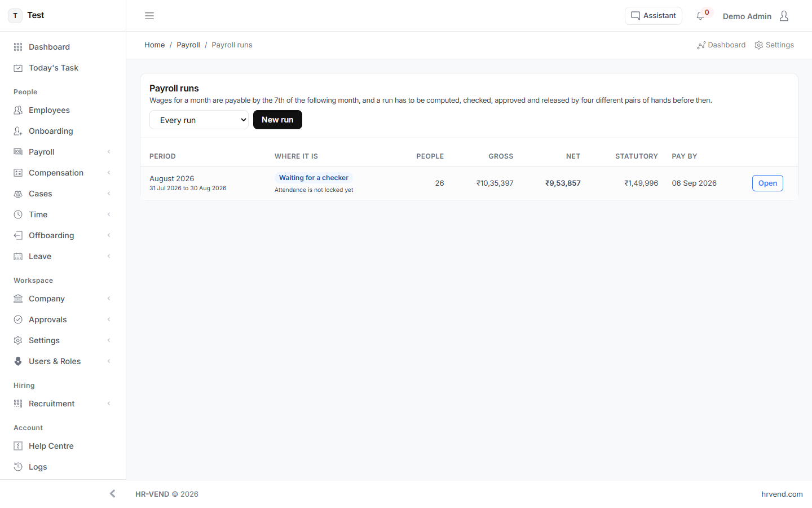Click the Help Centre info icon
The width and height of the screenshot is (812, 508).
click(x=18, y=446)
